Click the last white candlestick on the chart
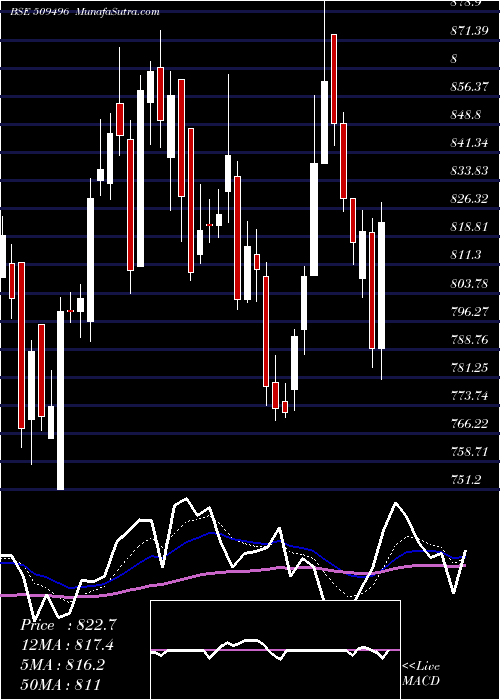500x700 pixels. 381,285
